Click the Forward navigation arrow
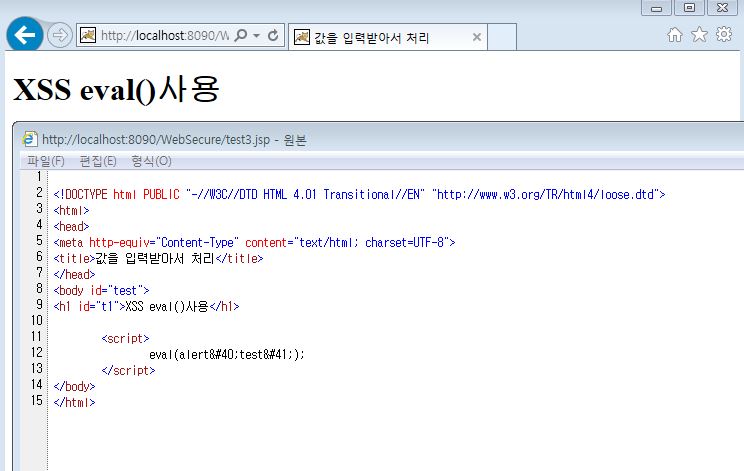 60,35
